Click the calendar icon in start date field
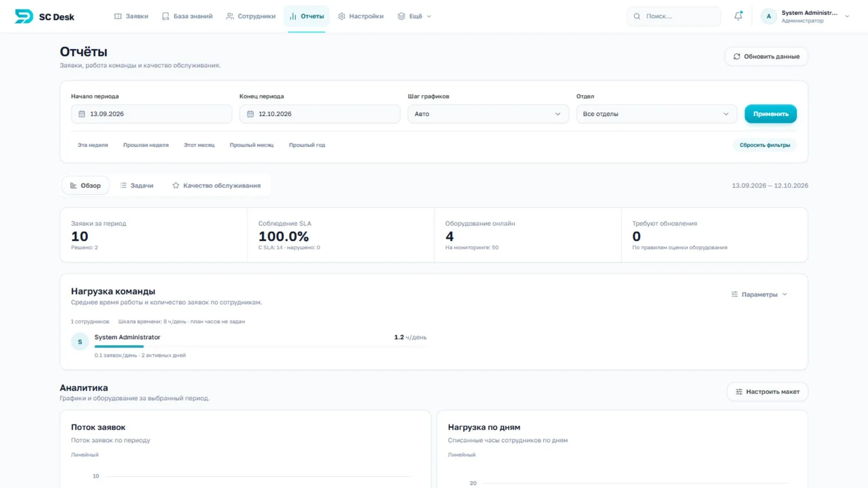Screen dimensions: 868x488 click(x=82, y=114)
